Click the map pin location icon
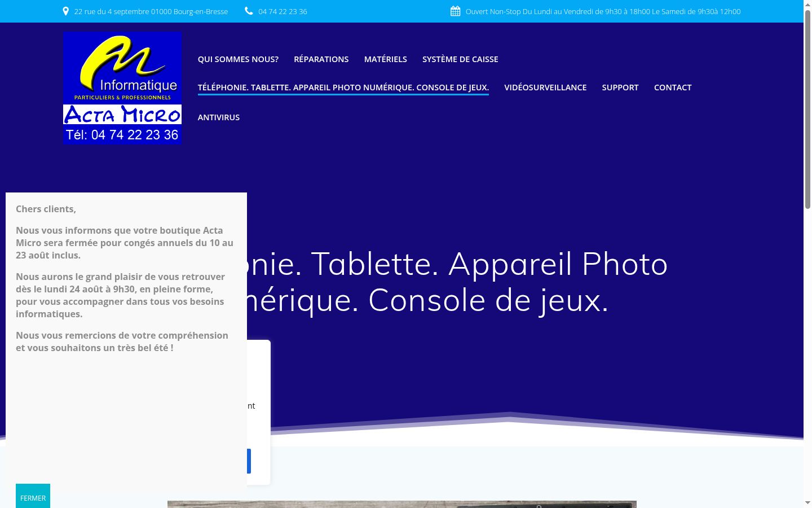The height and width of the screenshot is (508, 812). tap(66, 11)
